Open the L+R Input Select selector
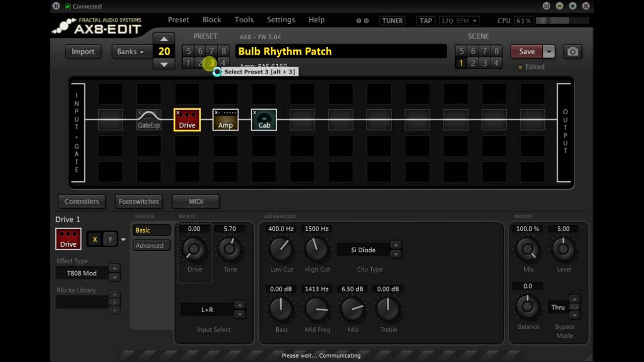Screen dimensions: 644x362 [x=207, y=310]
